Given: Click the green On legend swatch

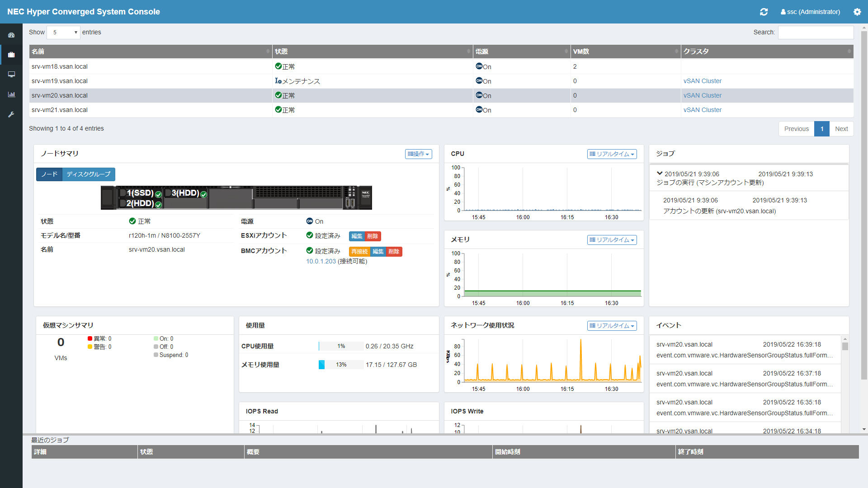Looking at the screenshot, I should (x=156, y=338).
